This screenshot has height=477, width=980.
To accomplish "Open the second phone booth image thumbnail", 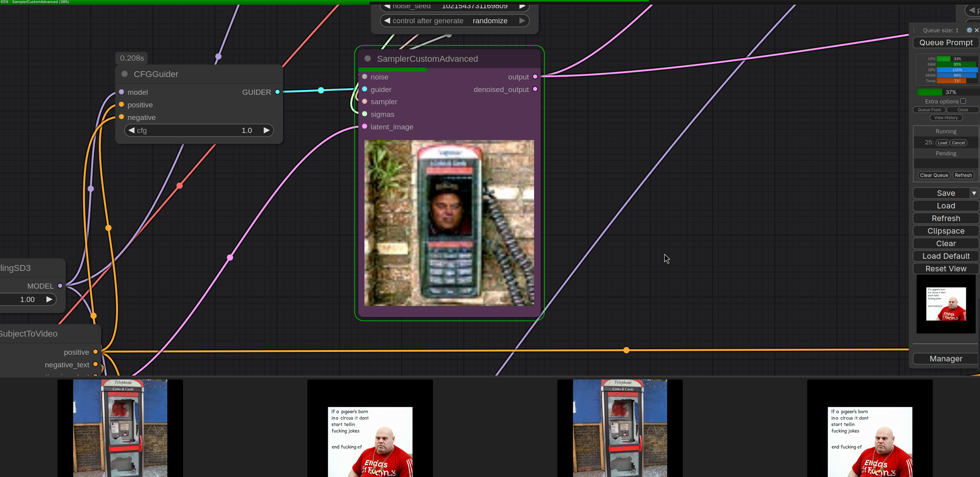I will pyautogui.click(x=620, y=428).
